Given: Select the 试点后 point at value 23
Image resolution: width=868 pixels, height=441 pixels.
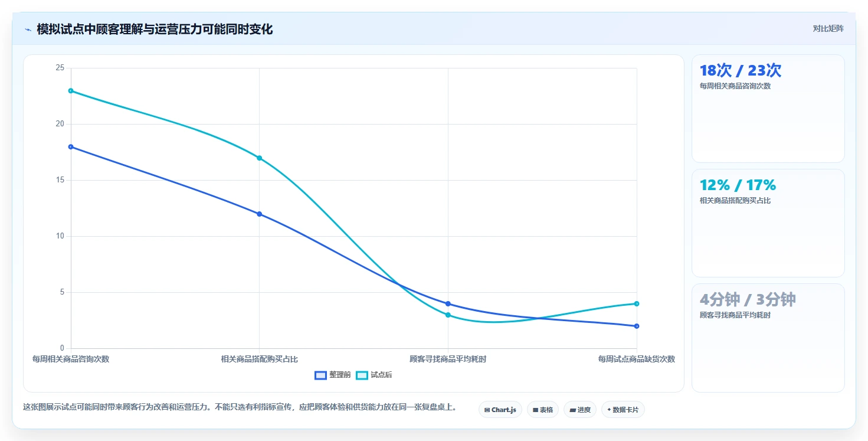Looking at the screenshot, I should tap(71, 90).
